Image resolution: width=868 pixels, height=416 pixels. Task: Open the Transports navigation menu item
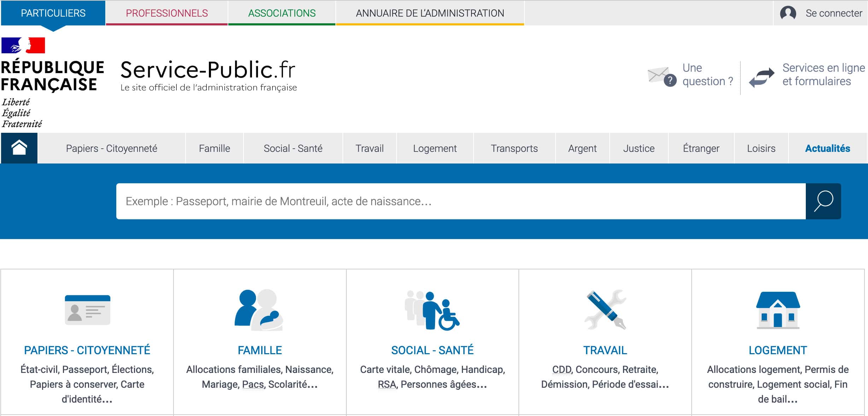point(514,148)
